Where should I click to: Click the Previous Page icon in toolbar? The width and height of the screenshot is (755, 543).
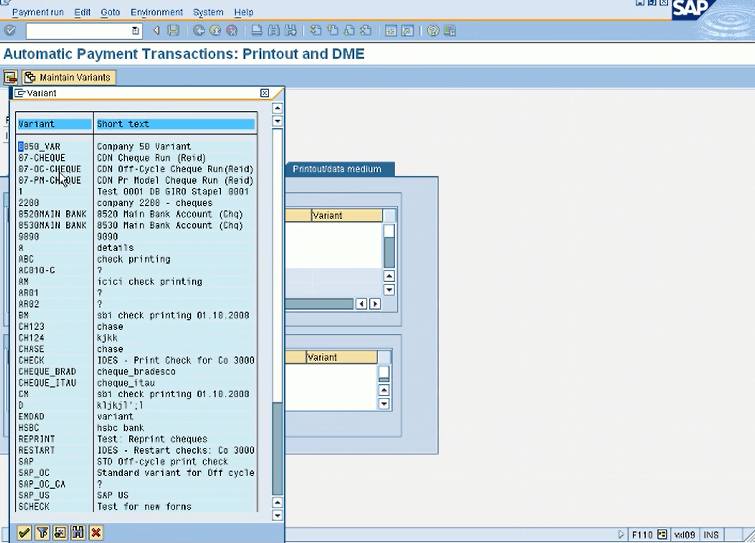333,31
